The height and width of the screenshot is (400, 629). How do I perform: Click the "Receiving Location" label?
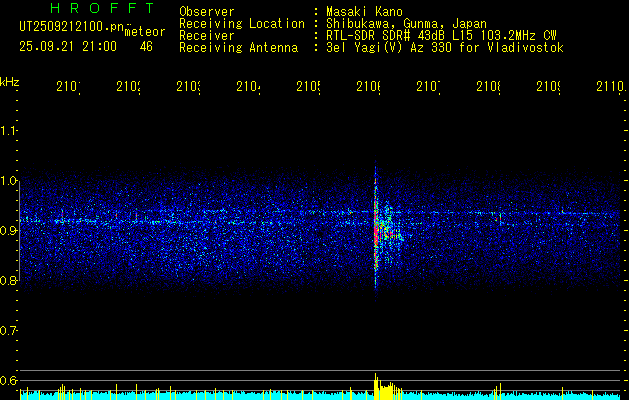click(242, 24)
